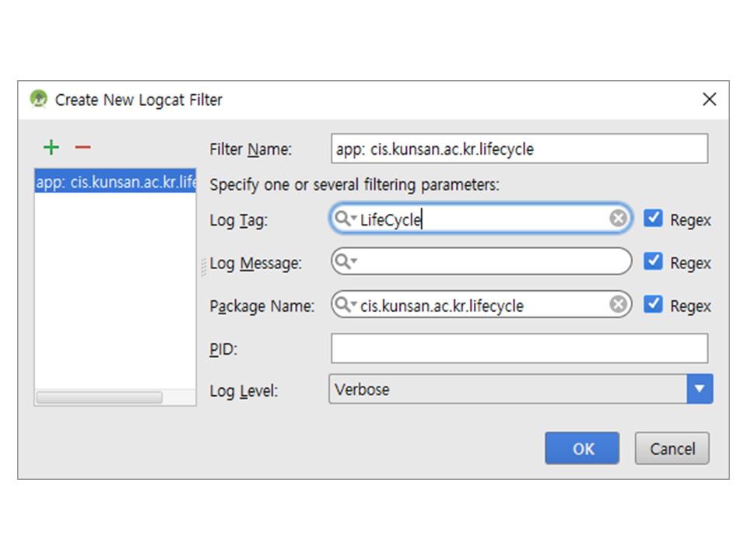This screenshot has width=747, height=560.
Task: Disable Regex for Log Message
Action: 654,262
